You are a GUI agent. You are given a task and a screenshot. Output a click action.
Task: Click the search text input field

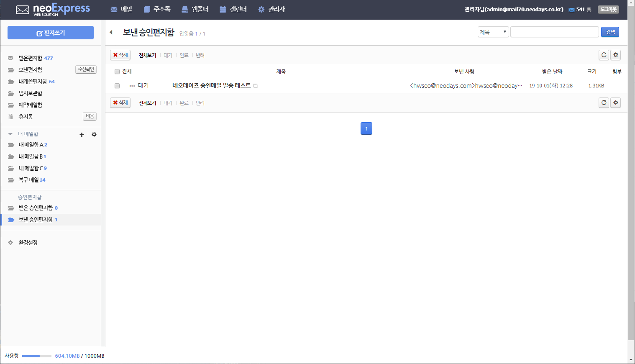[555, 32]
